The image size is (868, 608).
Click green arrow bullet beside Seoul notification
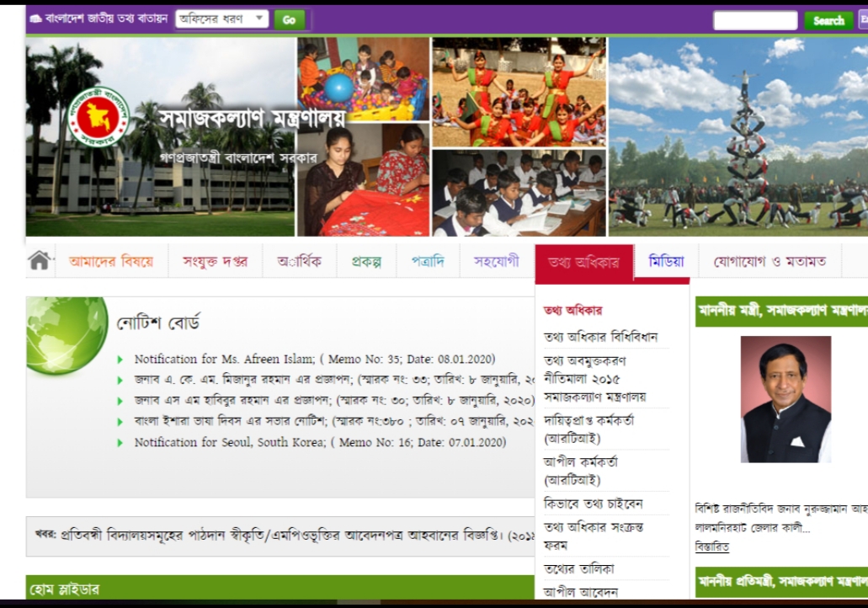(x=120, y=443)
